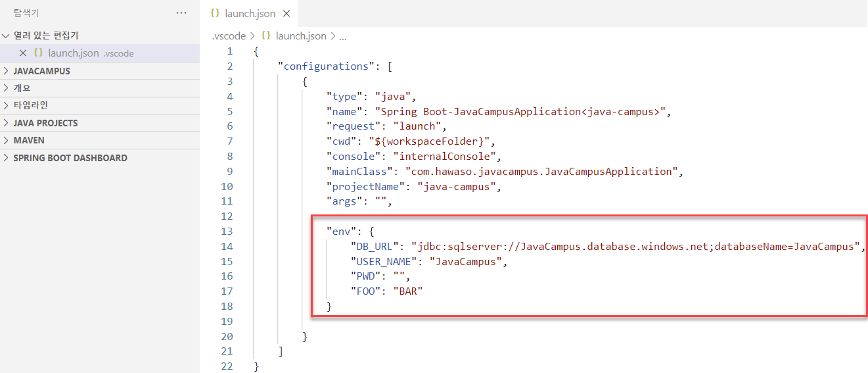This screenshot has width=868, height=373.
Task: Click the JSON braces icon in open editors
Action: 38,53
